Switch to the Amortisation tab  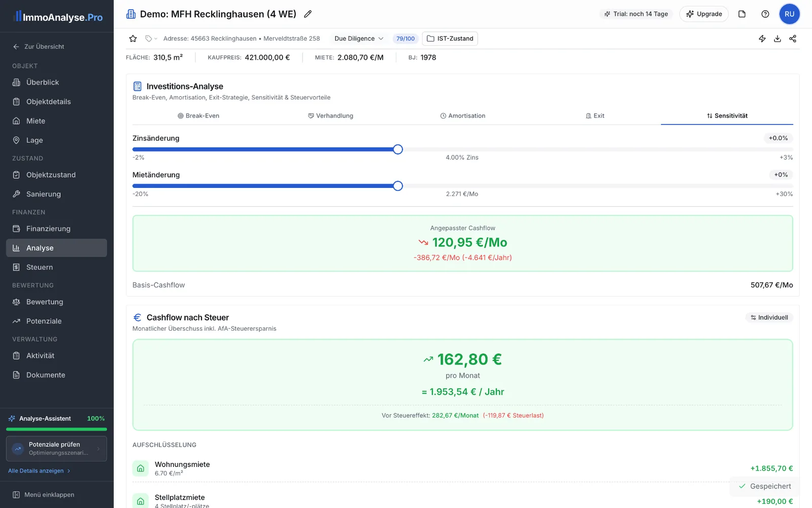462,116
